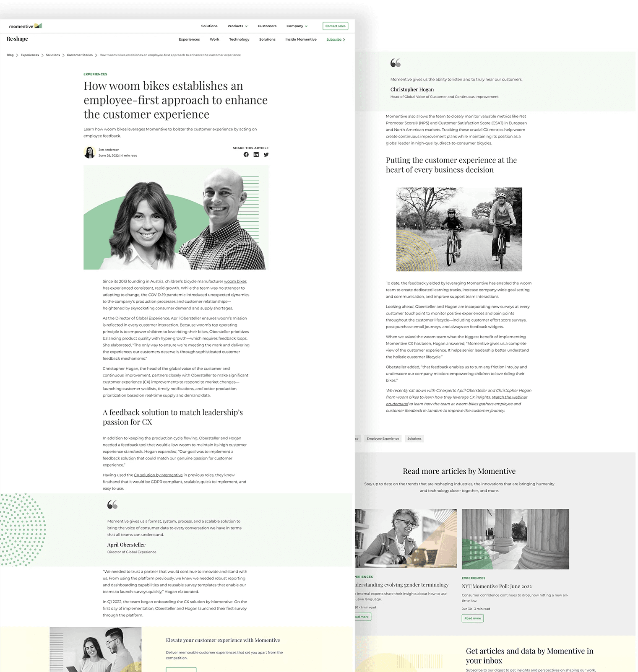Image resolution: width=638 pixels, height=672 pixels.
Task: Share article on Twitter icon
Action: pyautogui.click(x=266, y=155)
